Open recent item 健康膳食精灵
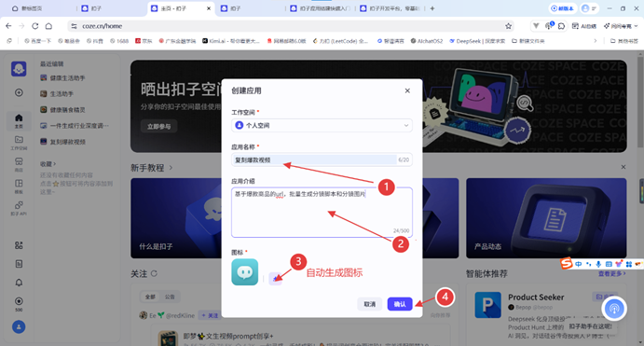 coord(62,110)
